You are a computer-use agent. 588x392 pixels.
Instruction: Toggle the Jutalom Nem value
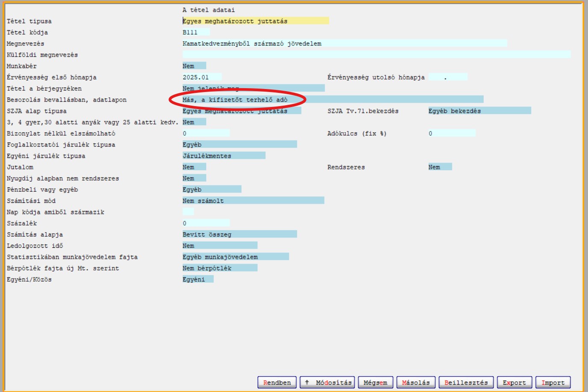point(194,167)
